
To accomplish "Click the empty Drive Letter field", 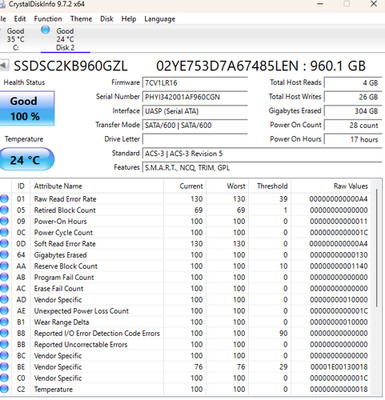I will point(195,139).
